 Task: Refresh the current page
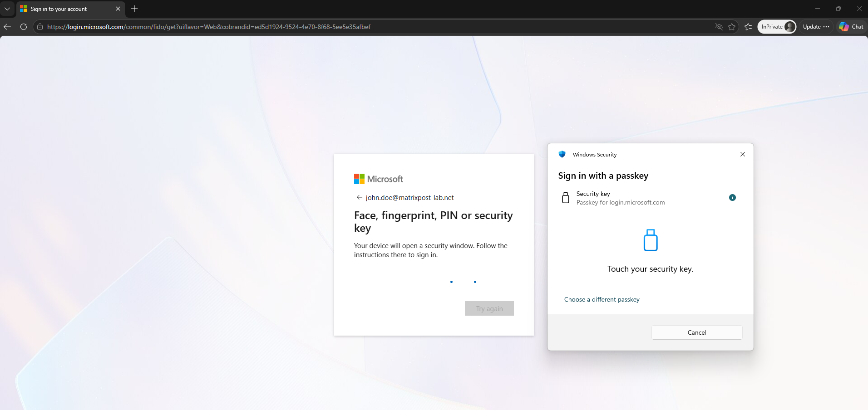24,27
